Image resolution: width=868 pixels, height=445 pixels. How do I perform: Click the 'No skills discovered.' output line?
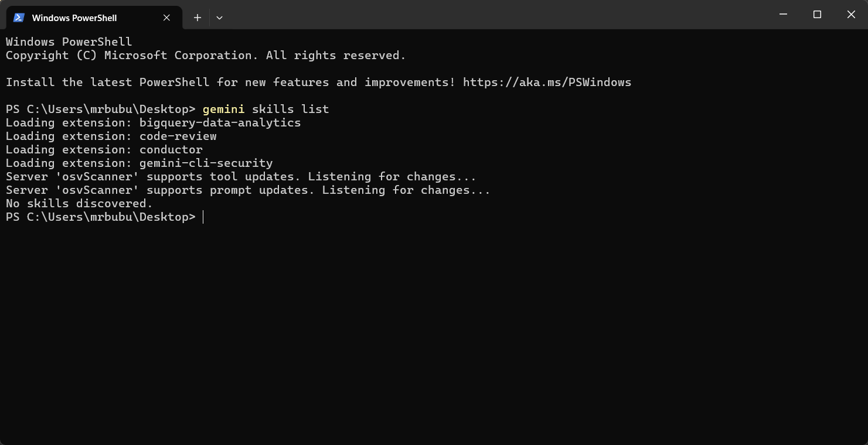[79, 204]
